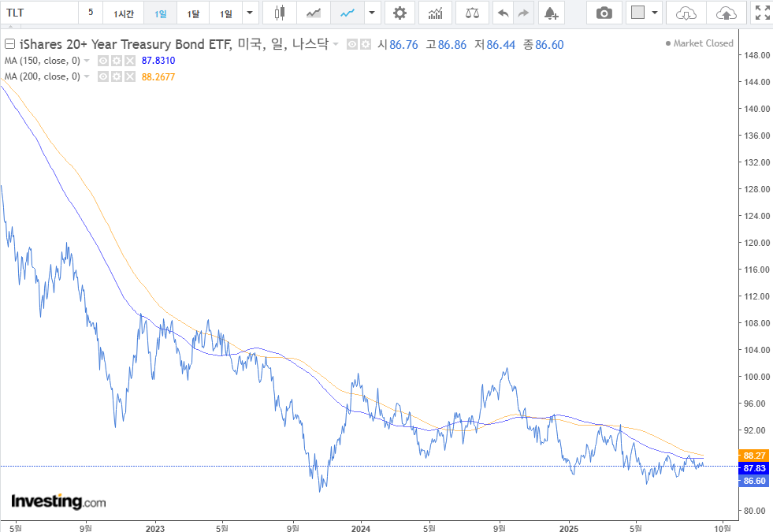
Task: Open the time interval dropdown arrow
Action: click(251, 13)
